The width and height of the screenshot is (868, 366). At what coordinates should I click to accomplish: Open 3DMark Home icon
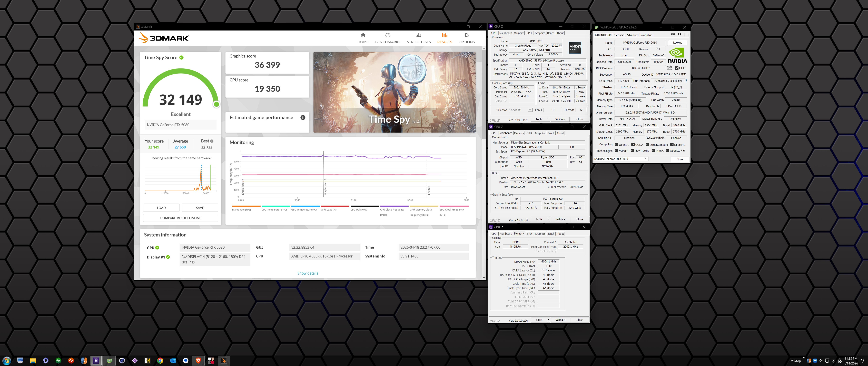tap(363, 35)
